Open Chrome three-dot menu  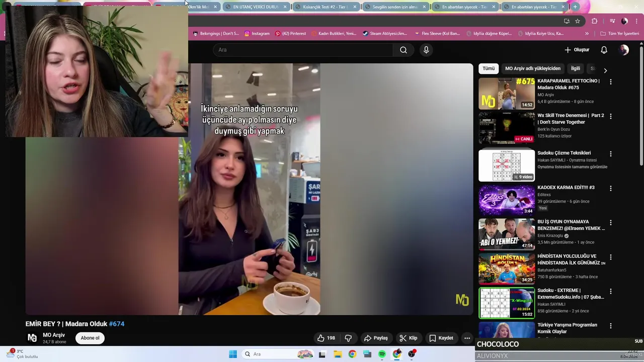click(x=637, y=21)
